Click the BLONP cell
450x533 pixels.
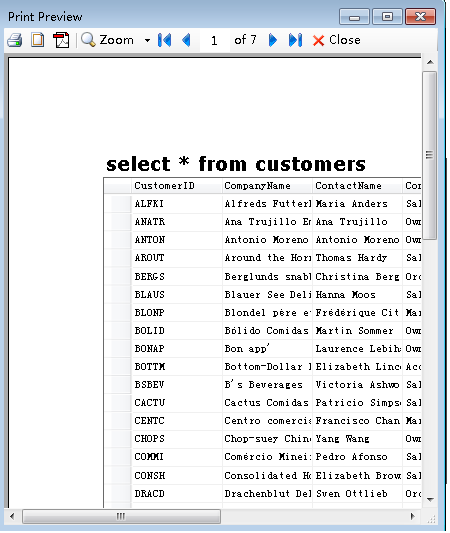coord(177,313)
